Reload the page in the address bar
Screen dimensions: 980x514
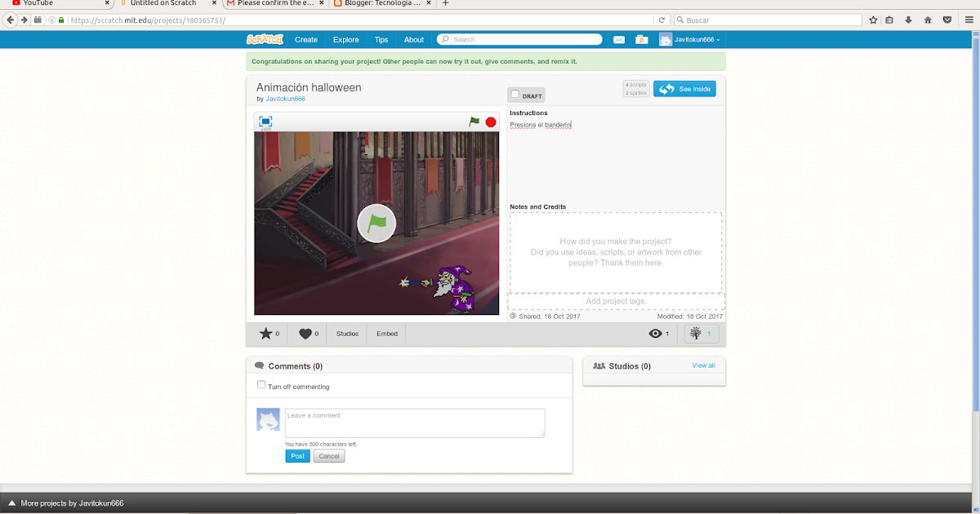point(661,20)
